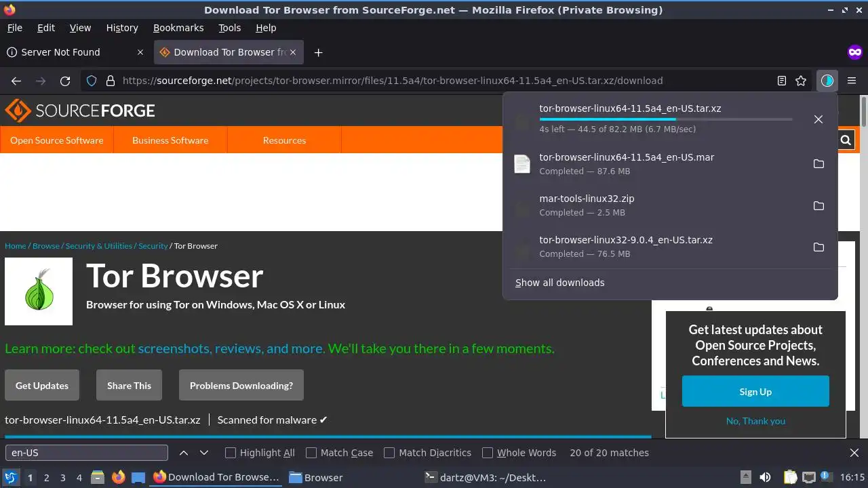Open the Edit menu

pyautogui.click(x=46, y=28)
